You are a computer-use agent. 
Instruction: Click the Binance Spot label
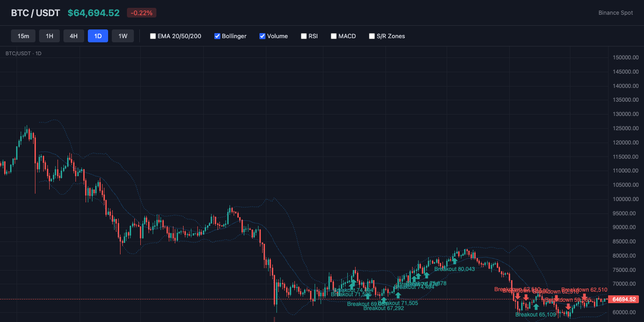(615, 13)
